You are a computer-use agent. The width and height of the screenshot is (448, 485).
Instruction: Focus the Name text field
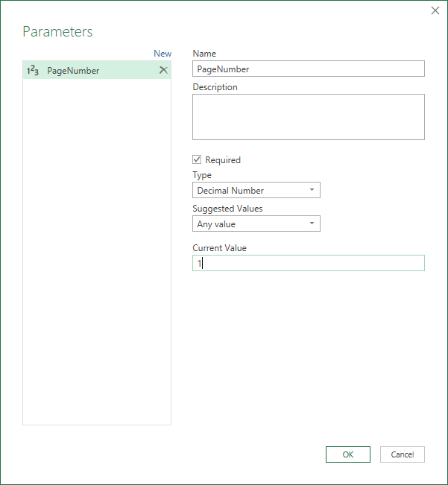point(309,69)
